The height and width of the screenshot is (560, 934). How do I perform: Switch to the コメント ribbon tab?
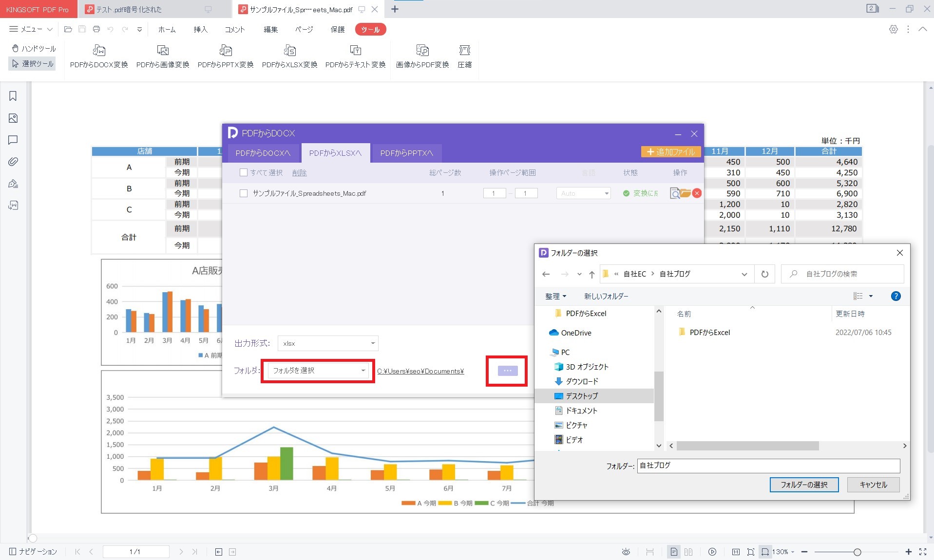click(x=235, y=30)
